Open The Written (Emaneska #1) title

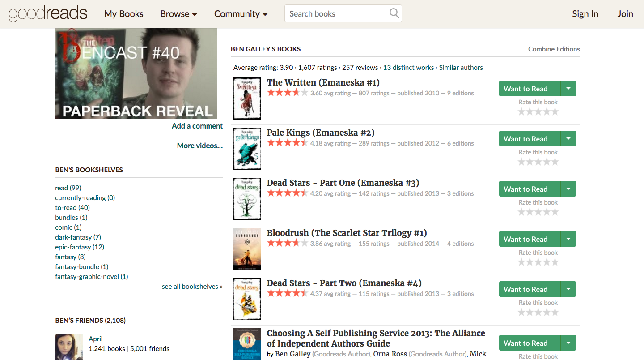click(x=323, y=82)
